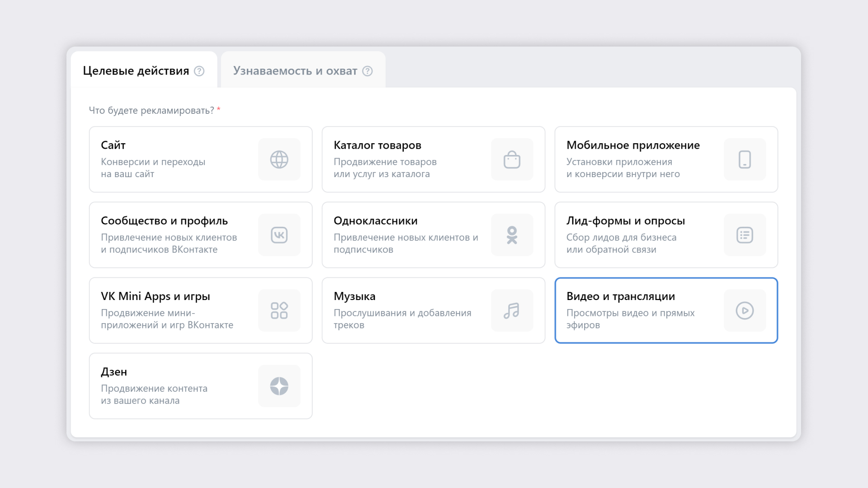Click the VK logo icon in Сообщество card
This screenshot has width=868, height=488.
point(279,235)
